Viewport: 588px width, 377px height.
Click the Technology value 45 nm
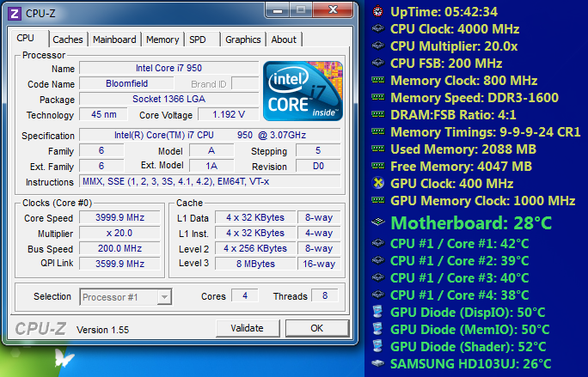coord(103,114)
